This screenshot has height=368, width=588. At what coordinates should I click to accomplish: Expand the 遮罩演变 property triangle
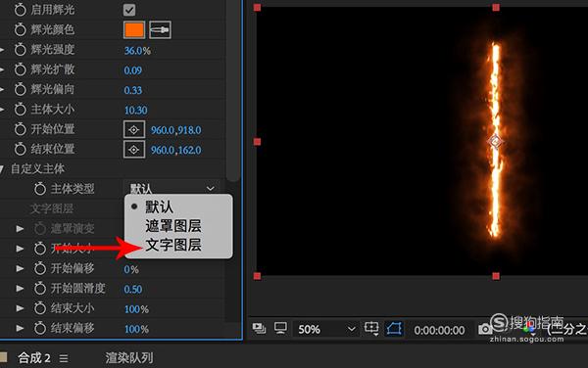click(x=20, y=229)
